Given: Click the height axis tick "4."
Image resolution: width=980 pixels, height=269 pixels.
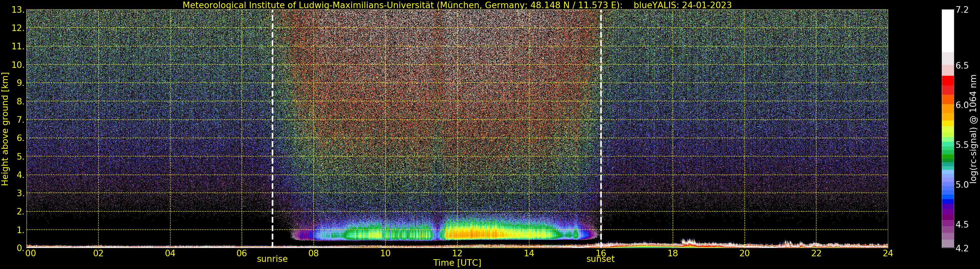Looking at the screenshot, I should [20, 175].
